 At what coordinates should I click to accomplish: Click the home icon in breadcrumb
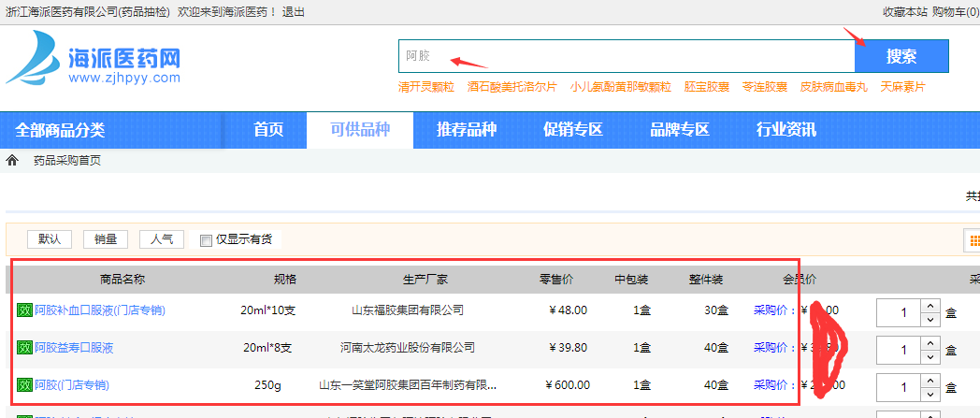[12, 161]
